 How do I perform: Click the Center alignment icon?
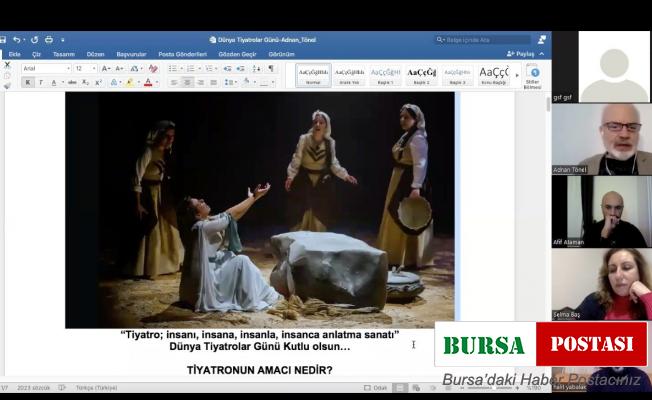[x=187, y=82]
